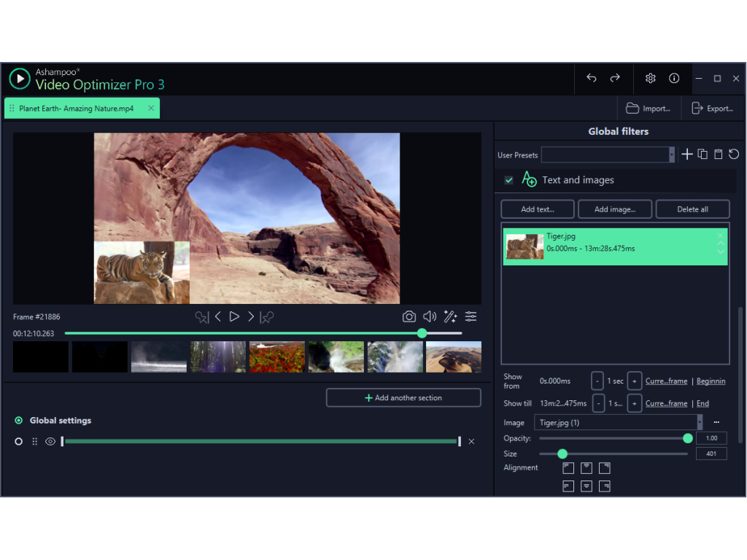
Task: Click the magic wand auto-enhance icon
Action: [450, 316]
